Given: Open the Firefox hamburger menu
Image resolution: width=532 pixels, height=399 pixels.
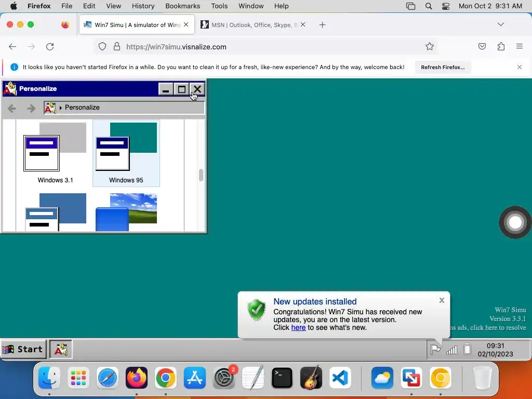Looking at the screenshot, I should point(519,46).
